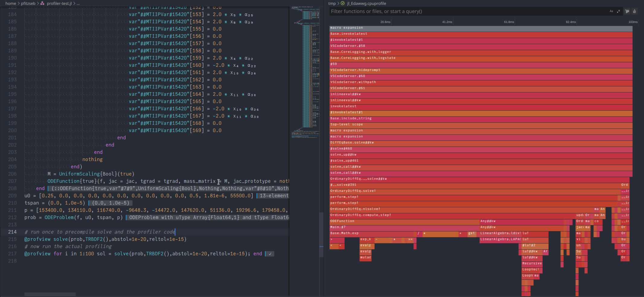Open the pfitzseb breadcrumb dropdown
The height and width of the screenshot is (297, 644).
pos(29,3)
